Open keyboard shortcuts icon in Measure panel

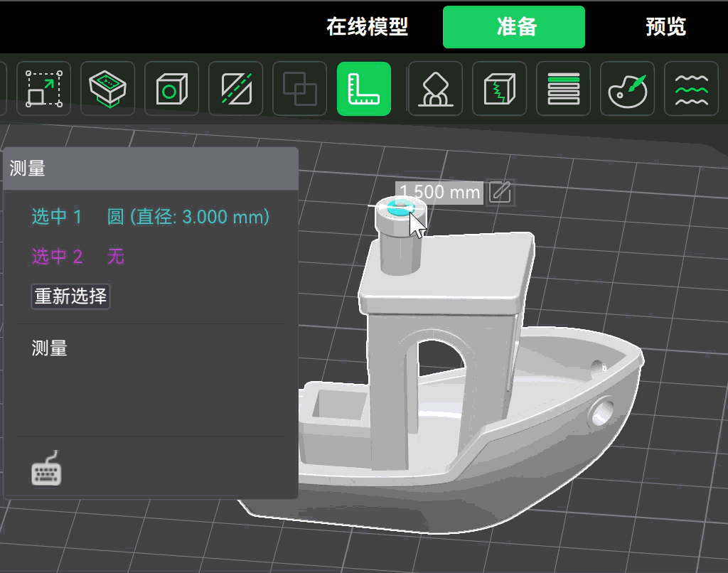point(46,469)
